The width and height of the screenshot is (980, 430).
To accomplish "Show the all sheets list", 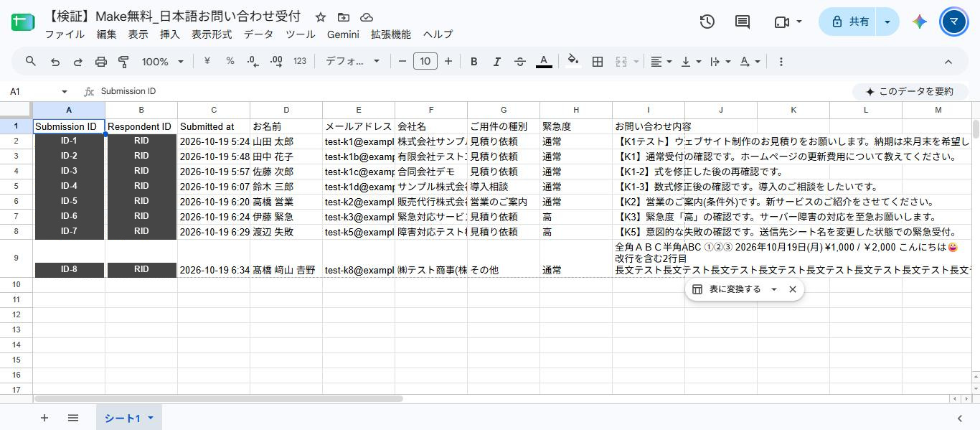I will point(73,418).
